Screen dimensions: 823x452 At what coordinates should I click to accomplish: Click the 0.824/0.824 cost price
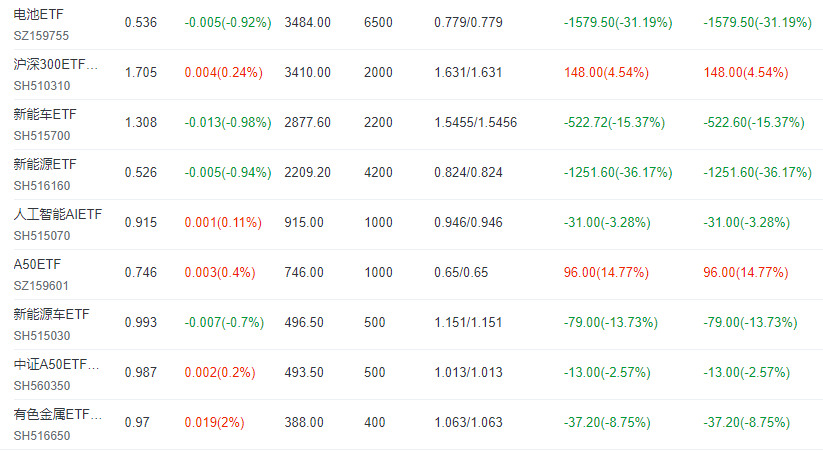point(468,172)
